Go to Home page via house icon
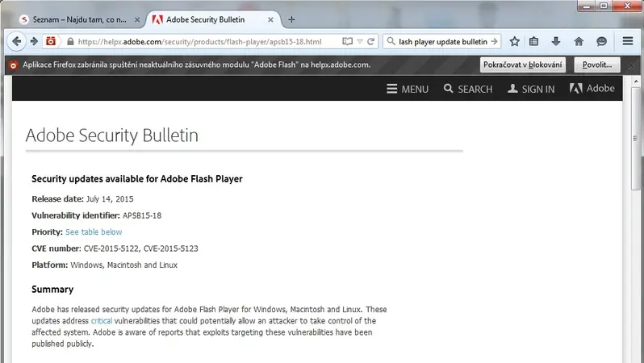644x363 pixels. click(579, 41)
